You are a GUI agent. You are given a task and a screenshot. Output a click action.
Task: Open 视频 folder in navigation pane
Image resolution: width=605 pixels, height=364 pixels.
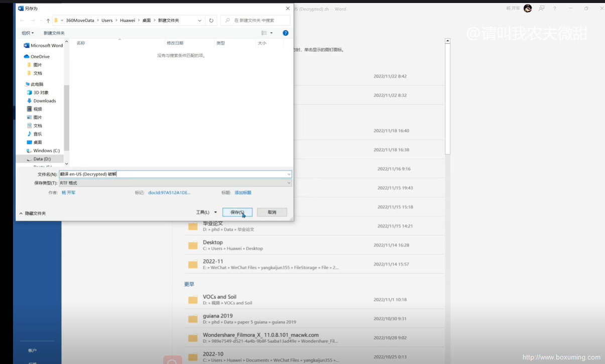(x=35, y=109)
